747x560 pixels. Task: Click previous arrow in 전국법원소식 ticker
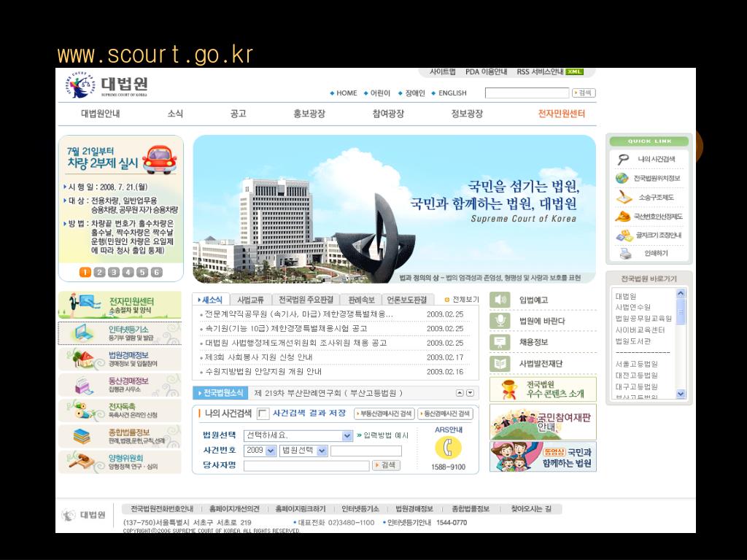pos(460,393)
